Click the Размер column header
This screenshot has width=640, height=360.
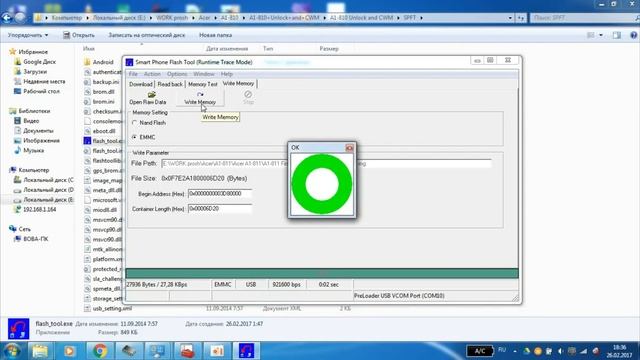(x=329, y=49)
